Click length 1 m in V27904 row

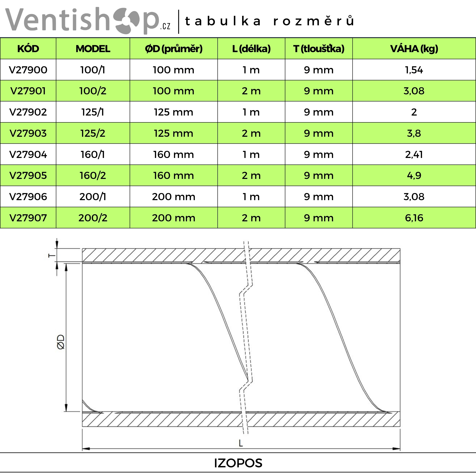[x=251, y=154]
